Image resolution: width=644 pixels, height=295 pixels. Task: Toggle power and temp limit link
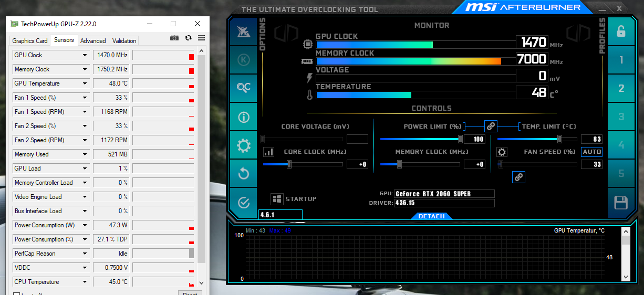pyautogui.click(x=491, y=127)
